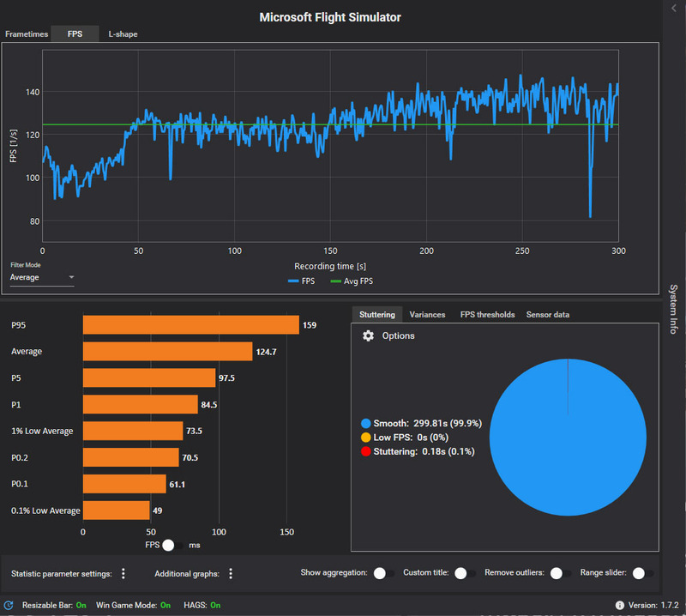The image size is (686, 616).
Task: Turn on Remove outliers switch
Action: 561,573
